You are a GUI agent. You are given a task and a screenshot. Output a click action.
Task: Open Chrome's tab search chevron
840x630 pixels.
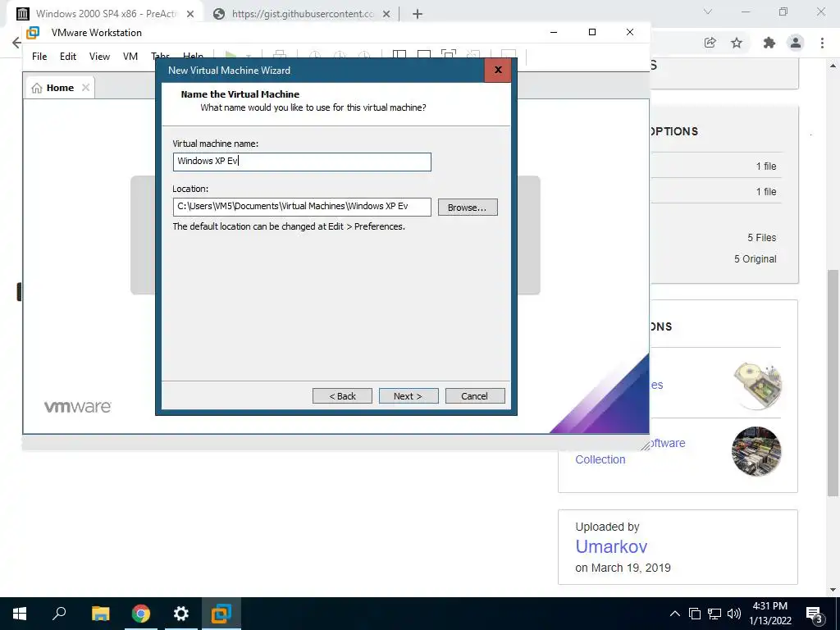[708, 11]
